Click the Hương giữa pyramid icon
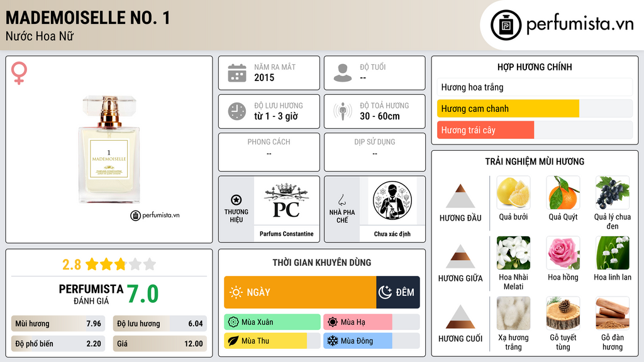Viewport: 644px width, 362px height. pyautogui.click(x=460, y=256)
